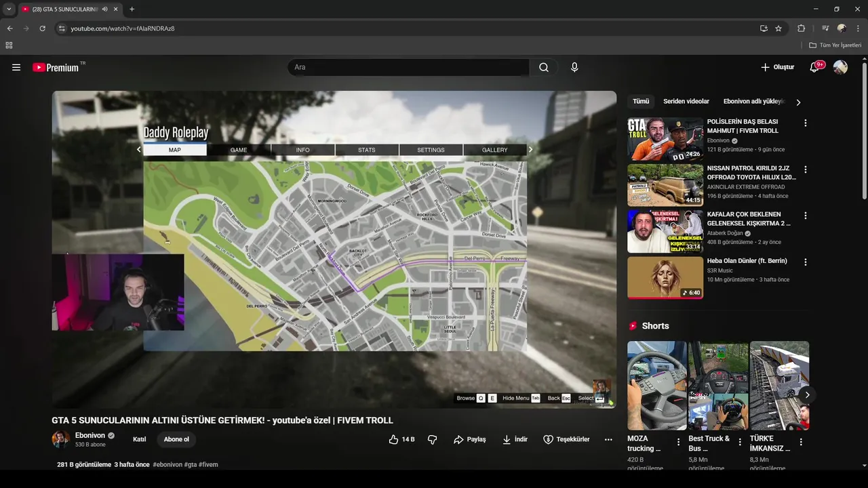Open the apps grid in bookmarks bar
The width and height of the screenshot is (868, 488).
coord(9,45)
